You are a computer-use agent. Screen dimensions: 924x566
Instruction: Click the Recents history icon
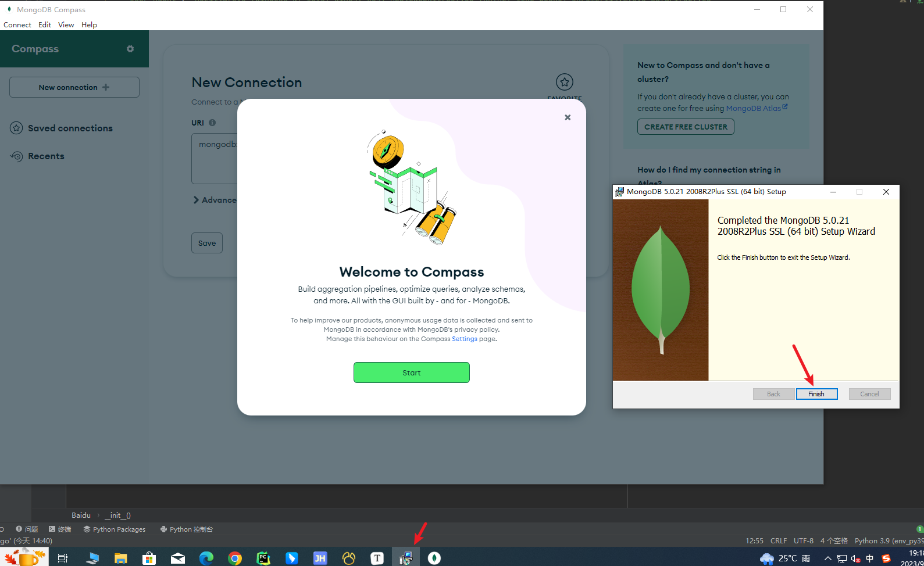(x=16, y=156)
